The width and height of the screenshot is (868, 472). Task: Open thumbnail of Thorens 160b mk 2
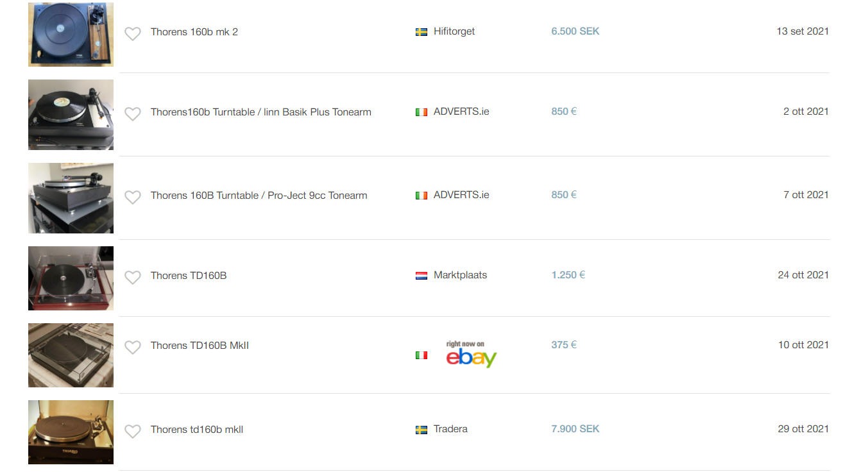click(71, 35)
